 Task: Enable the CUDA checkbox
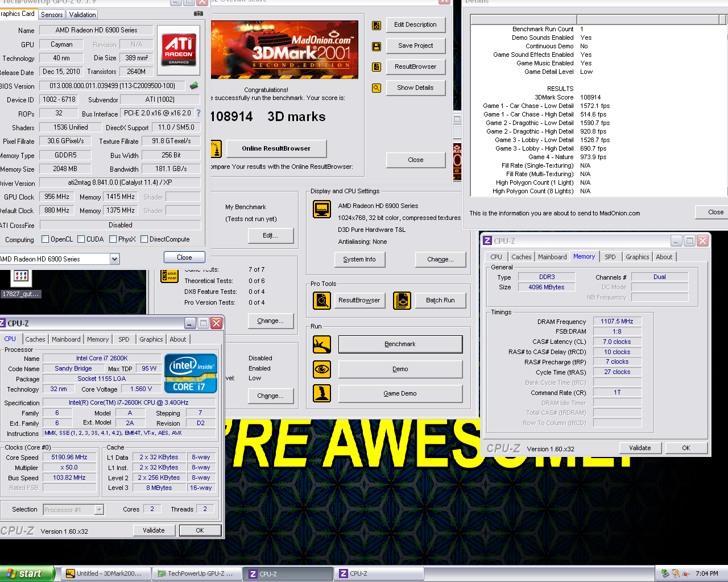tap(81, 239)
